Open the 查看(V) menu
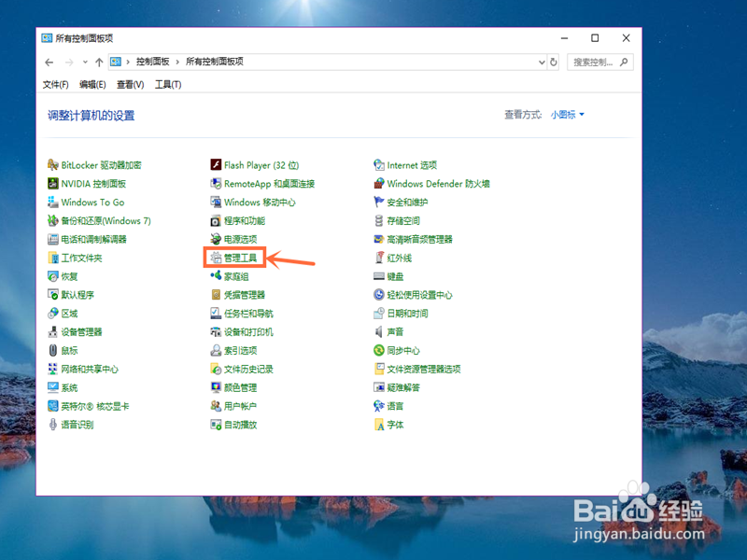 tap(130, 85)
